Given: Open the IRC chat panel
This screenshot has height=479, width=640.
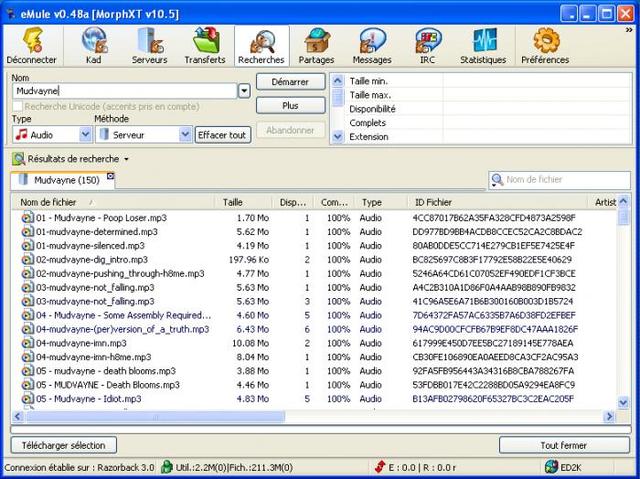Looking at the screenshot, I should click(x=427, y=46).
